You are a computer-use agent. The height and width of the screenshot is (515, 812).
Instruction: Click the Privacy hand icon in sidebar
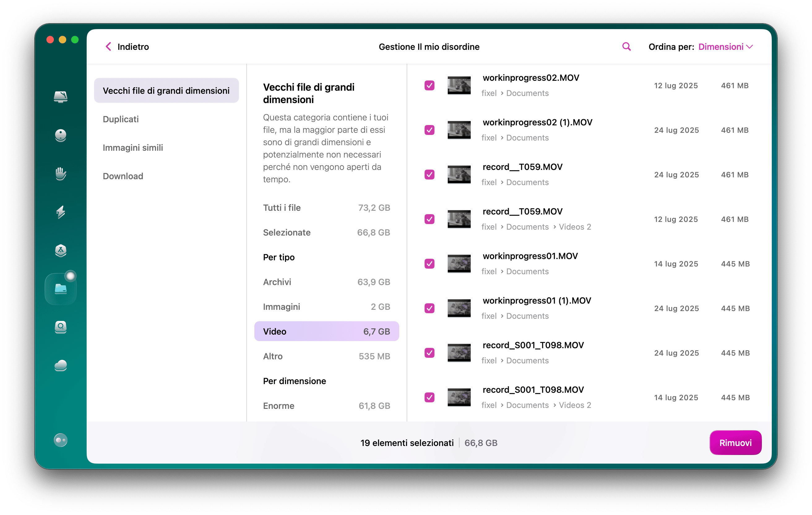(61, 174)
